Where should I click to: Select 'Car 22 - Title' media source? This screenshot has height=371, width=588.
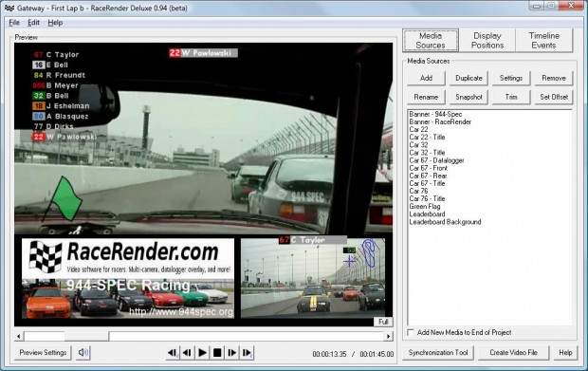point(427,138)
